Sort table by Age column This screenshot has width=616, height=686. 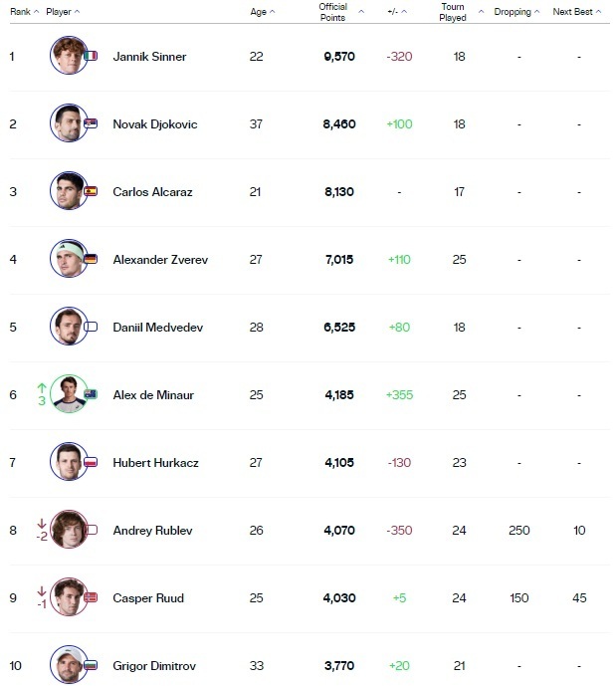point(263,12)
